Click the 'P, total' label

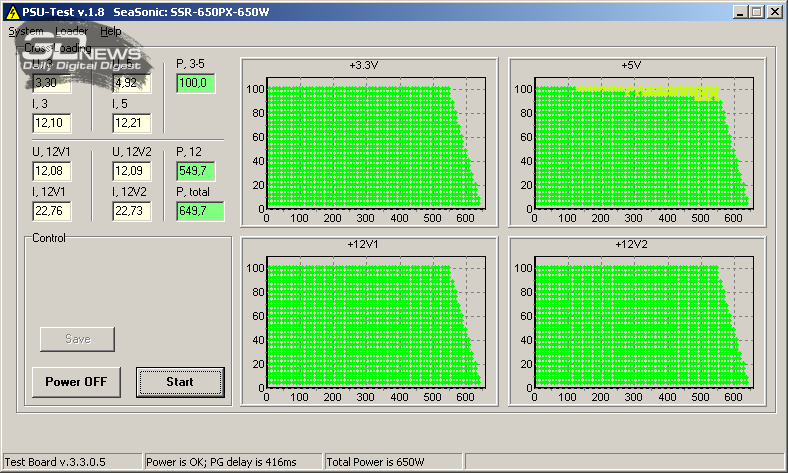pos(193,192)
